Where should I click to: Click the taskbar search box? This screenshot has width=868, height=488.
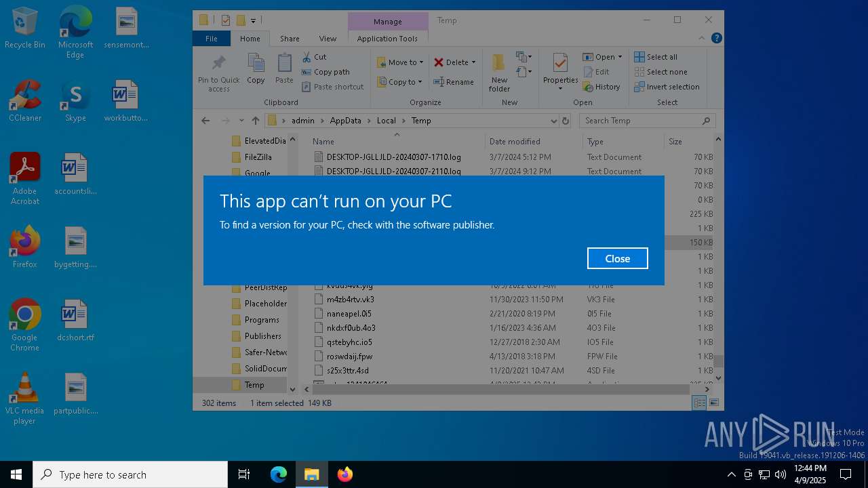pos(130,474)
